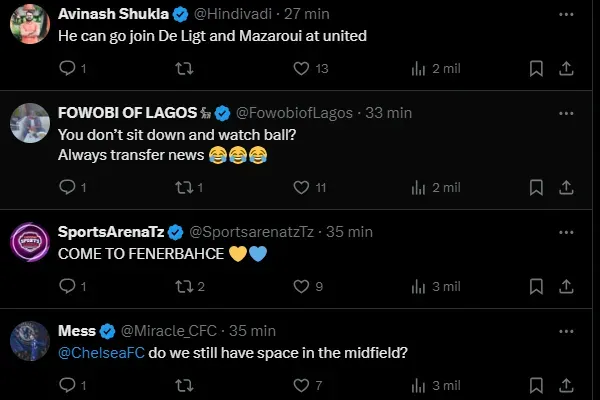Reply to Avinash Shukla's tweet
This screenshot has width=600, height=400.
[68, 69]
